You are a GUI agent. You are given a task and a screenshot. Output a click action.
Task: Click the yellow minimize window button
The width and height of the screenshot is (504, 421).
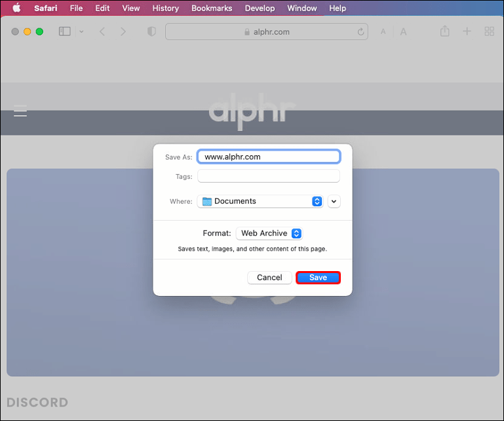pos(28,31)
